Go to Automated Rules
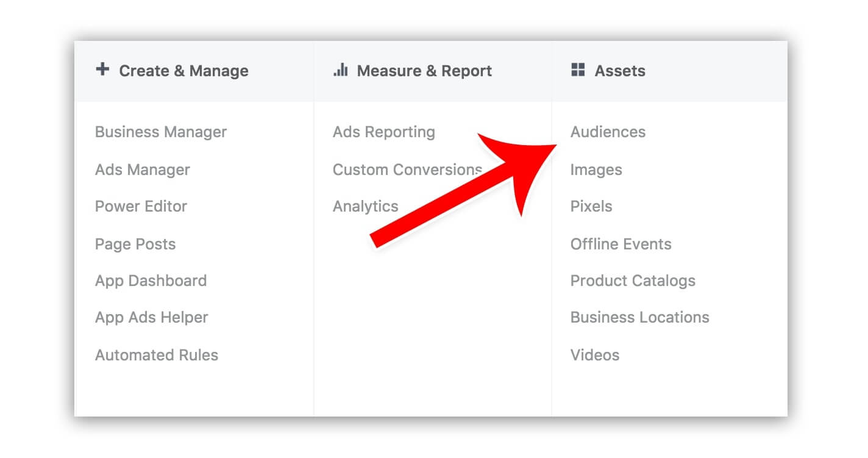This screenshot has width=868, height=458. [x=157, y=355]
